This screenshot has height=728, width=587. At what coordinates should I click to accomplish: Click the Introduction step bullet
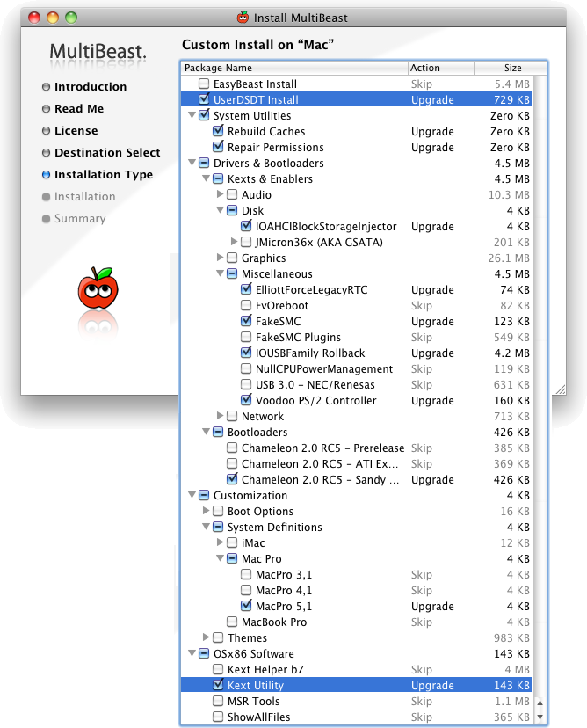[x=46, y=87]
